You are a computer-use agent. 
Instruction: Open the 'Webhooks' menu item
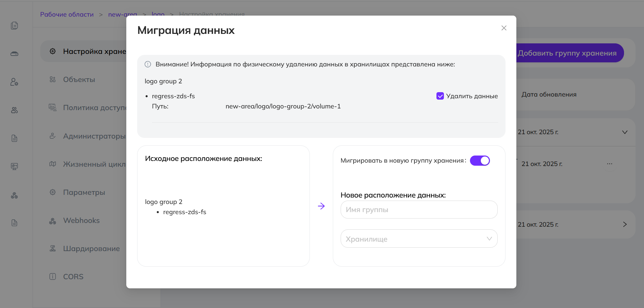pos(81,221)
